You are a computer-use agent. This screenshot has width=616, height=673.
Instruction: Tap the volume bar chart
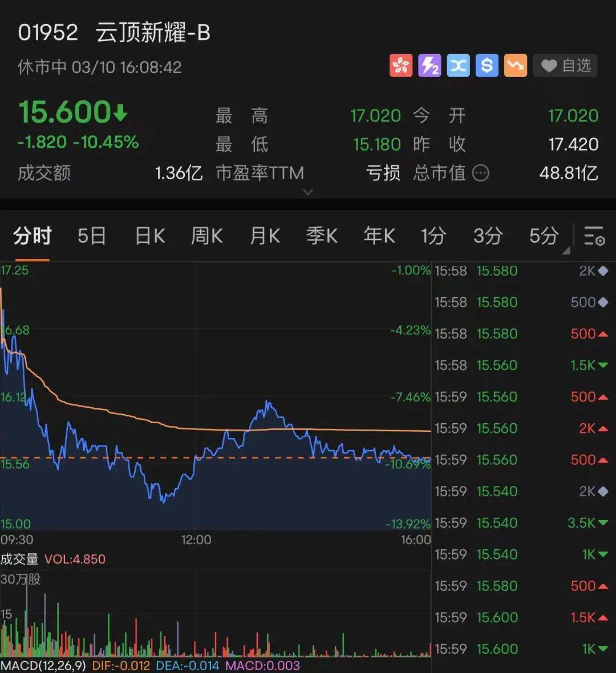(216, 614)
